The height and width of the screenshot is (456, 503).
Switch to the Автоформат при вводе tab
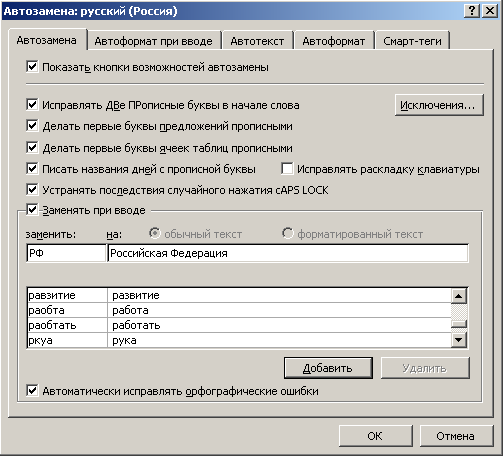click(x=153, y=41)
